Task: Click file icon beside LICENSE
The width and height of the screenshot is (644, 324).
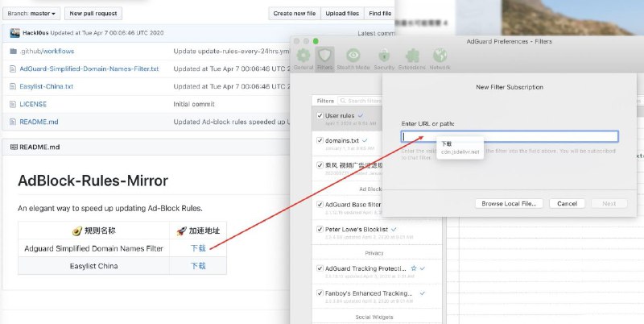Action: click(13, 105)
